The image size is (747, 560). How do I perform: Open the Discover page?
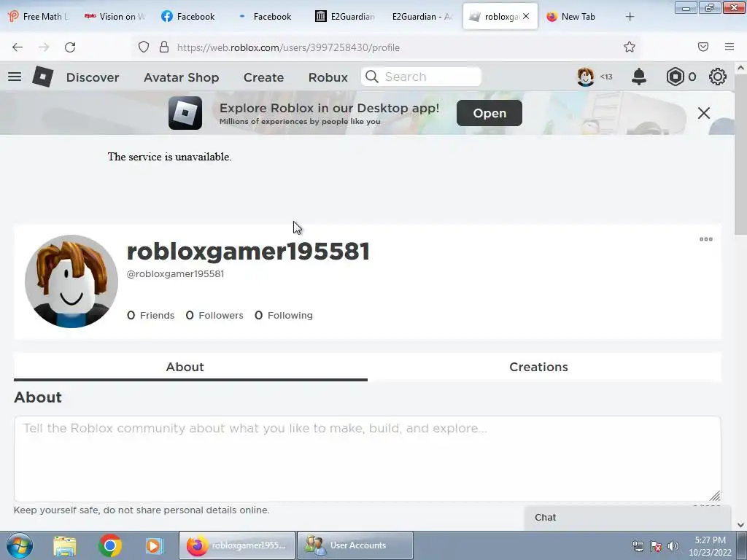pyautogui.click(x=93, y=77)
